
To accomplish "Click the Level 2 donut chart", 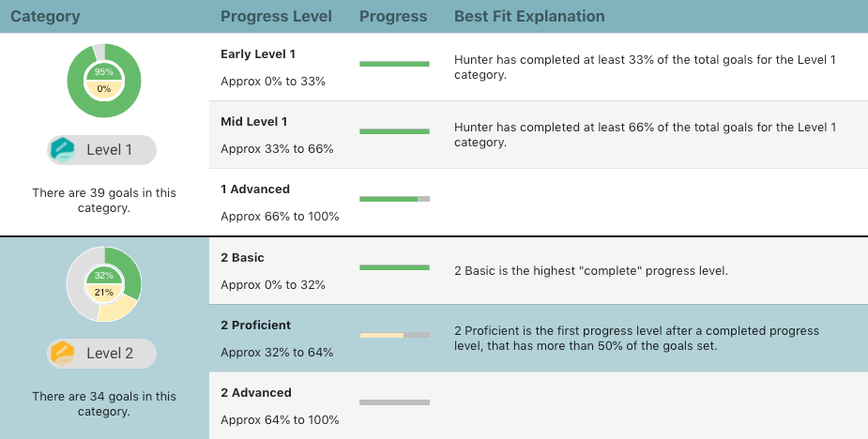I will 103,284.
